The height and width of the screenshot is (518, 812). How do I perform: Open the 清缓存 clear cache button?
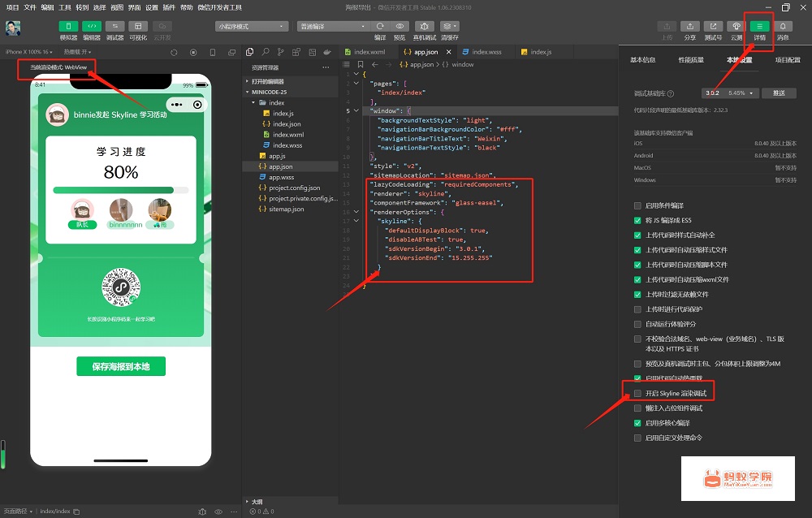(x=449, y=27)
